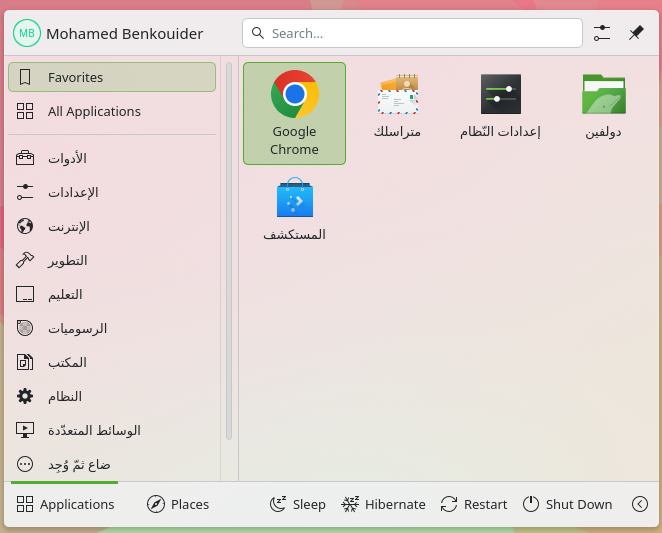Launch Google Chrome from favorites
The width and height of the screenshot is (662, 533).
click(294, 113)
